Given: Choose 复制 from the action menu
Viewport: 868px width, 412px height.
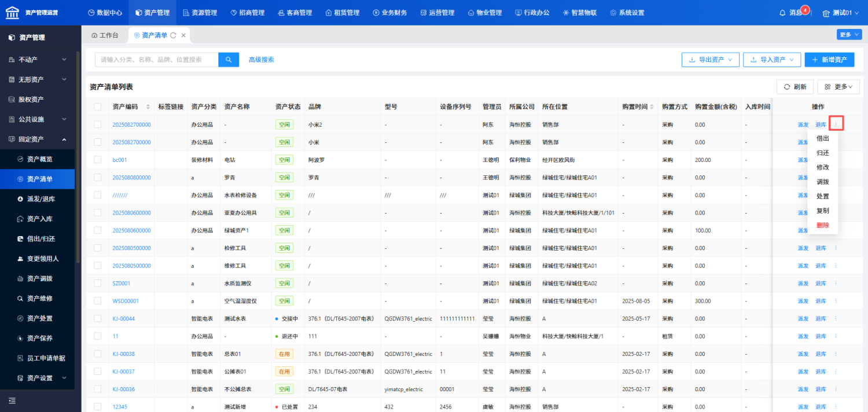Looking at the screenshot, I should 822,211.
